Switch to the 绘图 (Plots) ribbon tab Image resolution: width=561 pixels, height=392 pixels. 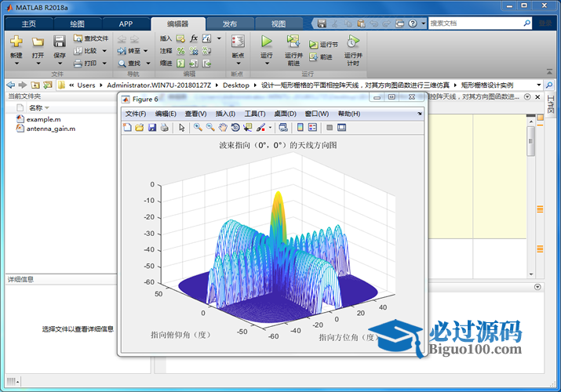[77, 24]
